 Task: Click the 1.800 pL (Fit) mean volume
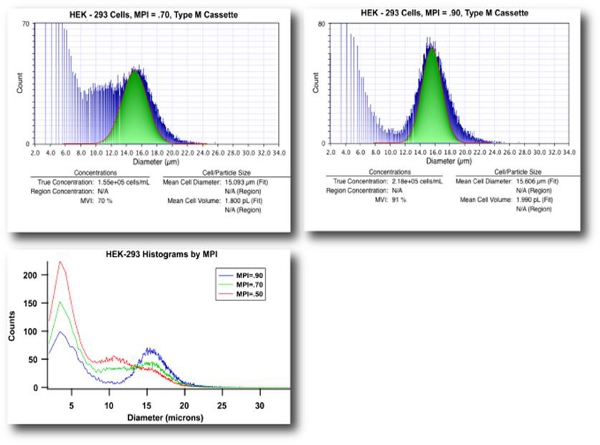coord(243,200)
